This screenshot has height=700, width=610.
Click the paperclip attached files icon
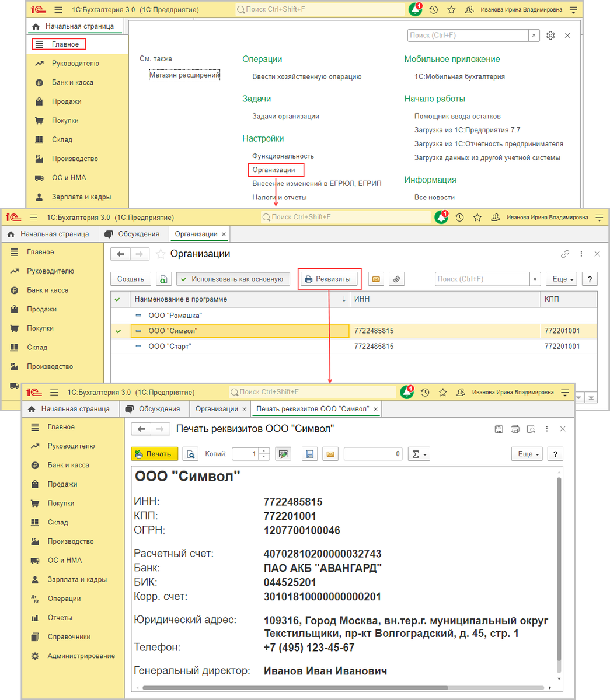(x=396, y=279)
